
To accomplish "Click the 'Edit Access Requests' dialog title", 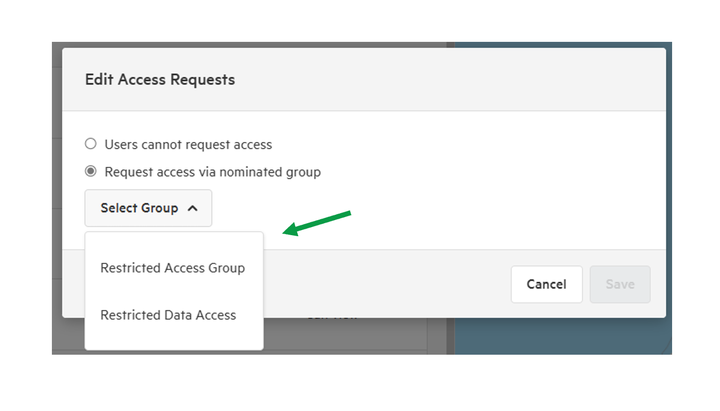I will coord(160,79).
